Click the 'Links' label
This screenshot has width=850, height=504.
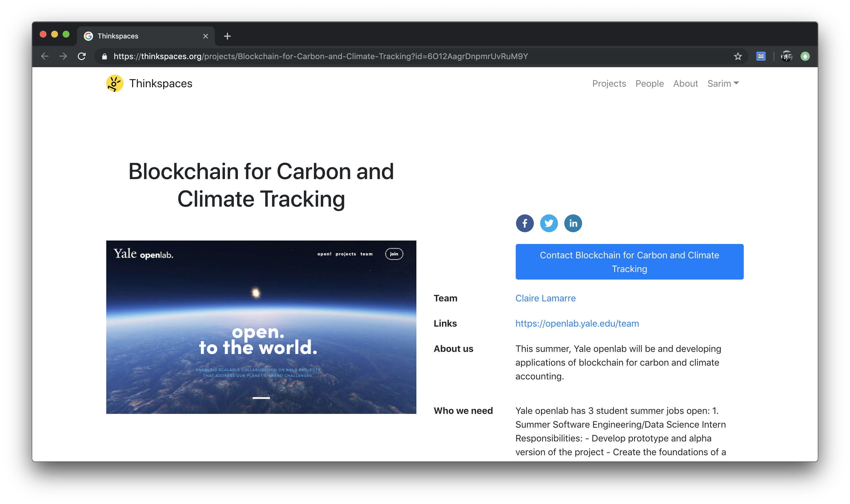[445, 323]
